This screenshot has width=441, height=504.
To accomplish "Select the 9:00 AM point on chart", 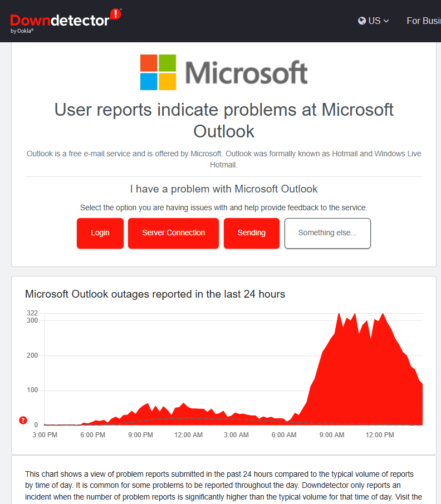I will pos(332,435).
